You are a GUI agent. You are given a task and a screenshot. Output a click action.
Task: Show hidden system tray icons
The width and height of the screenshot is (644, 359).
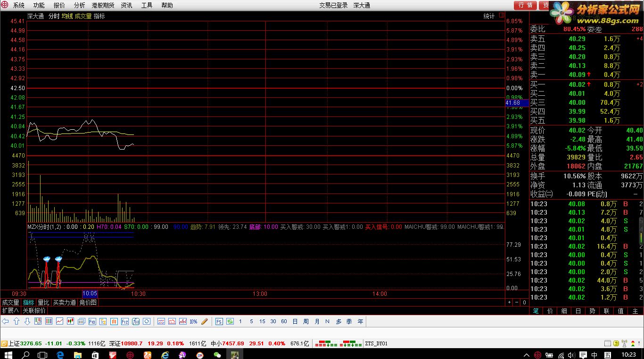point(527,355)
